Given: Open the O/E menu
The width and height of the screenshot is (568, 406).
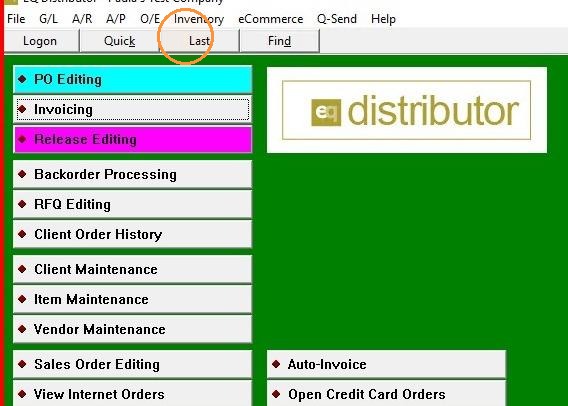Looking at the screenshot, I should click(150, 19).
